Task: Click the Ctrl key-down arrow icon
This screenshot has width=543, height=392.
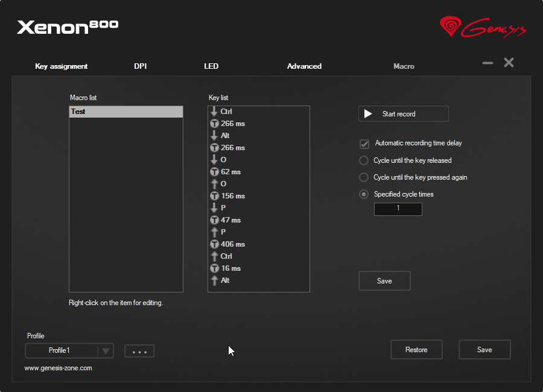Action: [214, 112]
